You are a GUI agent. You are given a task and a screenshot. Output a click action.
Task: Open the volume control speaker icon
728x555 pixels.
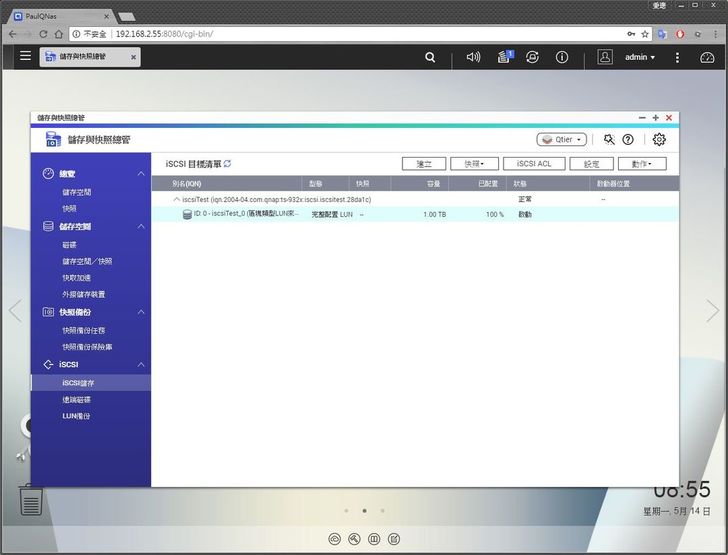[x=474, y=58]
